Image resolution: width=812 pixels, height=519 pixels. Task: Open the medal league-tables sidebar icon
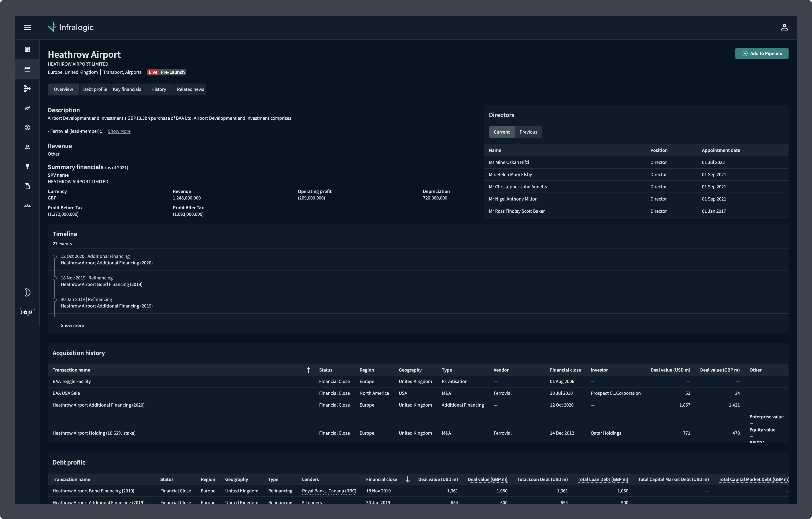pos(27,167)
